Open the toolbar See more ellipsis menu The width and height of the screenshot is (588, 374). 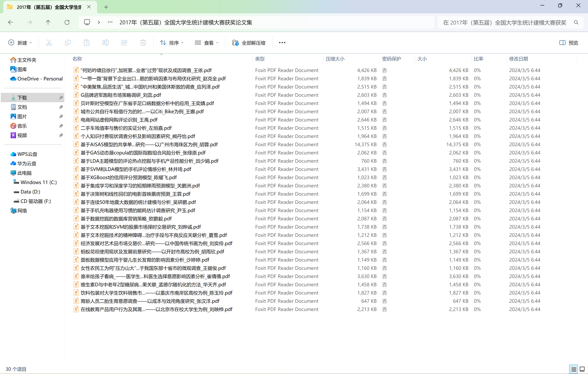point(282,43)
